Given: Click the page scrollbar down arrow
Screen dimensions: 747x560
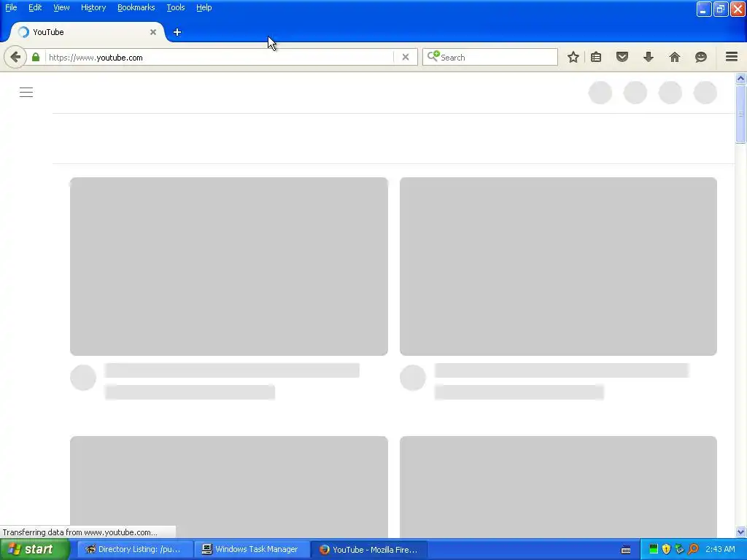Looking at the screenshot, I should tap(741, 532).
